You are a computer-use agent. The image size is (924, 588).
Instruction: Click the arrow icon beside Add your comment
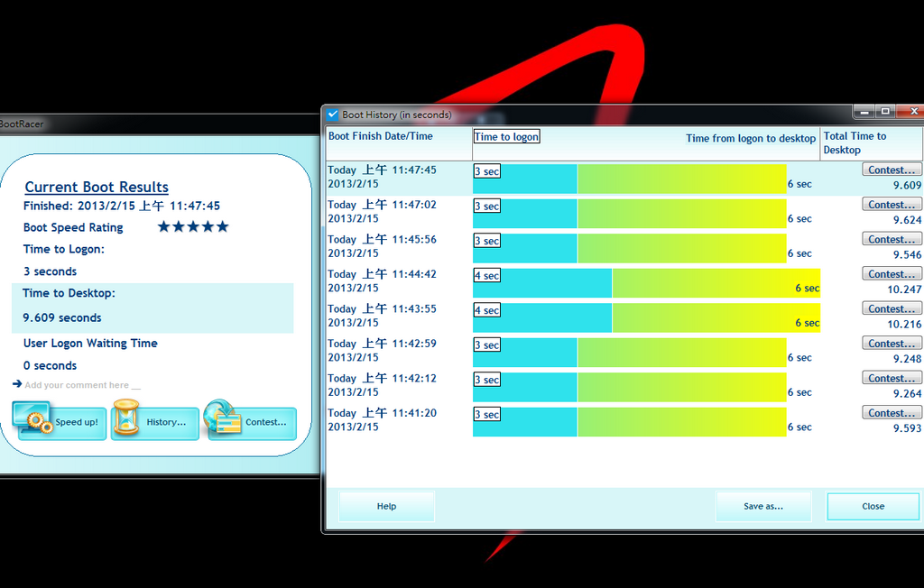click(17, 384)
